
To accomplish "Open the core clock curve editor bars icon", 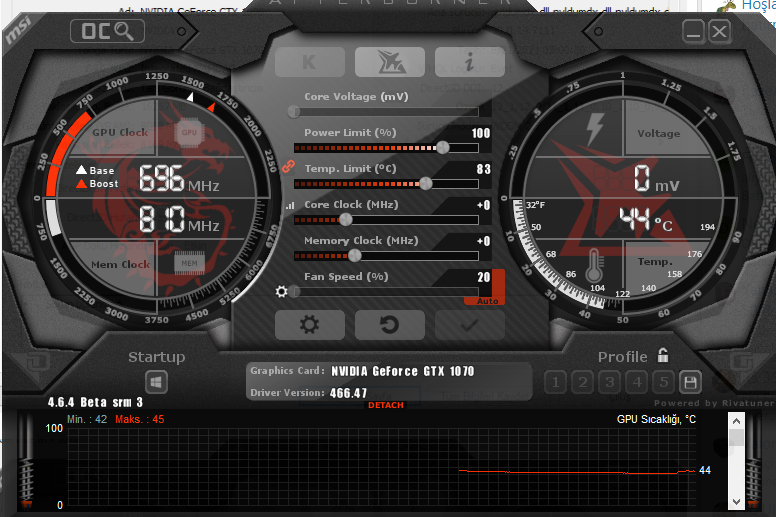I will [x=290, y=205].
